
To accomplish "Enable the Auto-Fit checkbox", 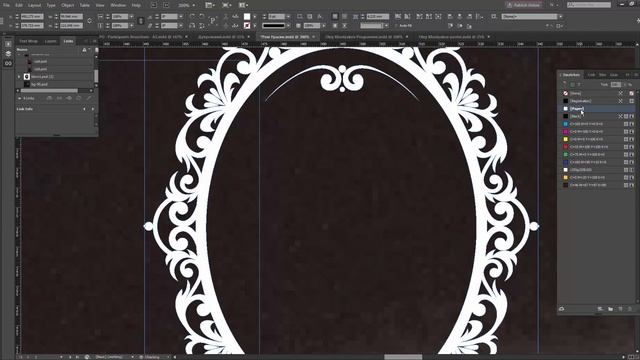I will click(x=396, y=26).
